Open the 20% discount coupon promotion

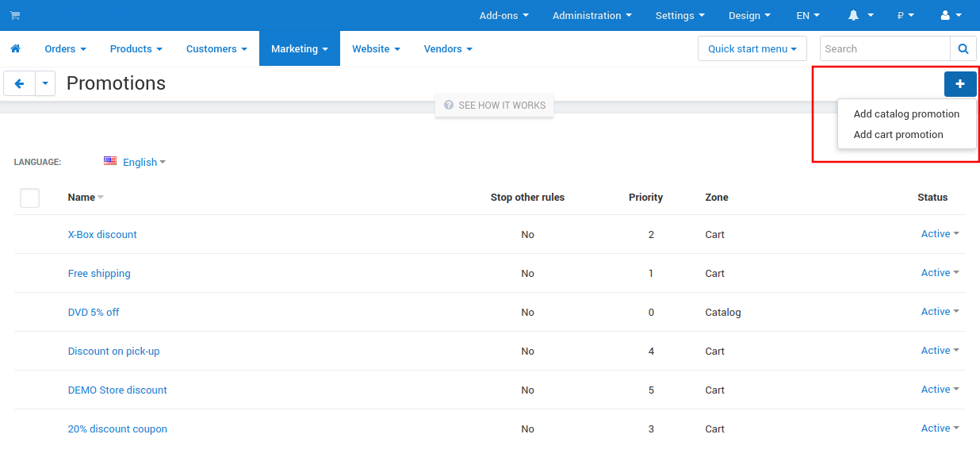(x=117, y=429)
